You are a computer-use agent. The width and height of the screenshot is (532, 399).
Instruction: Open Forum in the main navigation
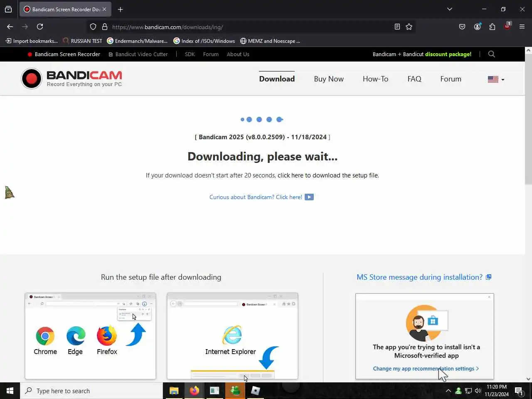point(451,79)
